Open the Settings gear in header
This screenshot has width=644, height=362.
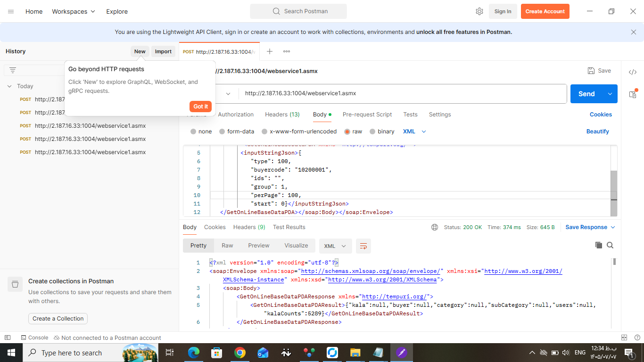tap(479, 11)
